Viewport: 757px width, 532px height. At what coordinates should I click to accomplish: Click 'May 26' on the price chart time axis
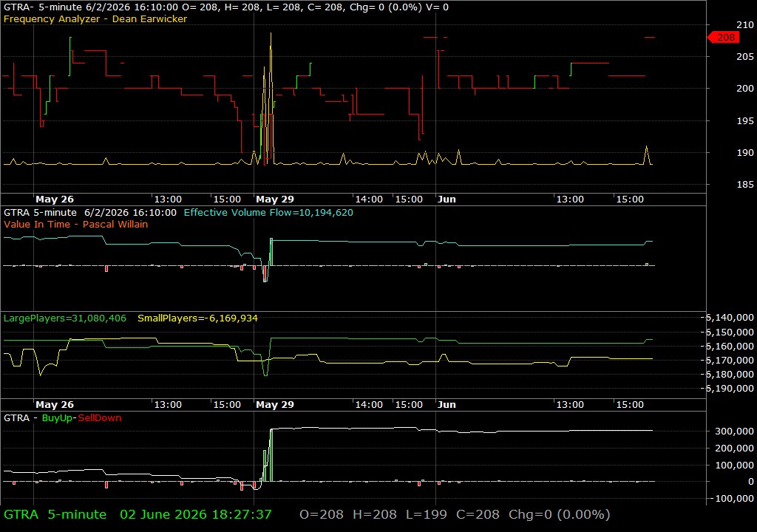click(x=55, y=199)
